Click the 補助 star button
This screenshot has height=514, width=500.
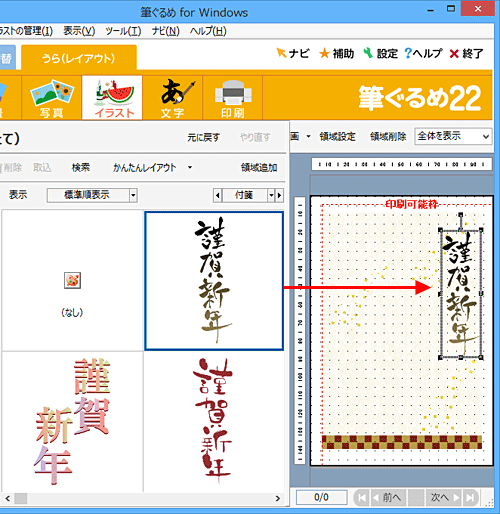[x=336, y=53]
